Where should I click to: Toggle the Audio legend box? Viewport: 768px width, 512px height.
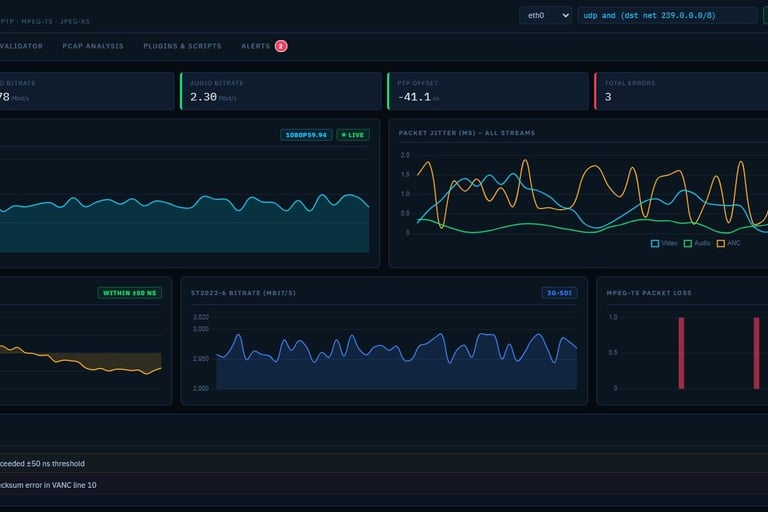688,244
